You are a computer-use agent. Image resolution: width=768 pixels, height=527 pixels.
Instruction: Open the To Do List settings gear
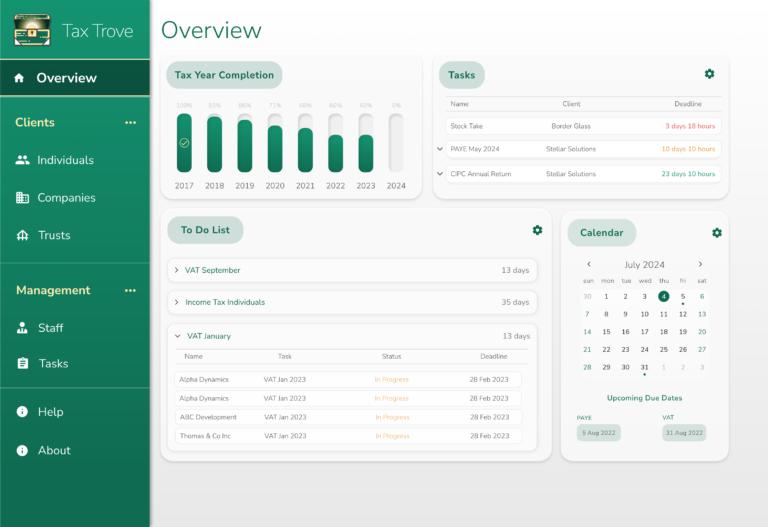pyautogui.click(x=537, y=230)
